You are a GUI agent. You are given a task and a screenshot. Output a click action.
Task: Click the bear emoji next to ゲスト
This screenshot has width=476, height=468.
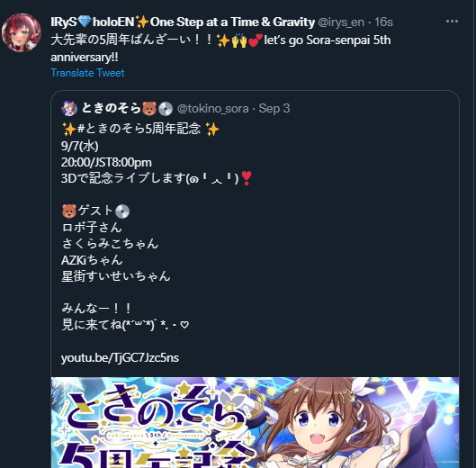pos(69,211)
